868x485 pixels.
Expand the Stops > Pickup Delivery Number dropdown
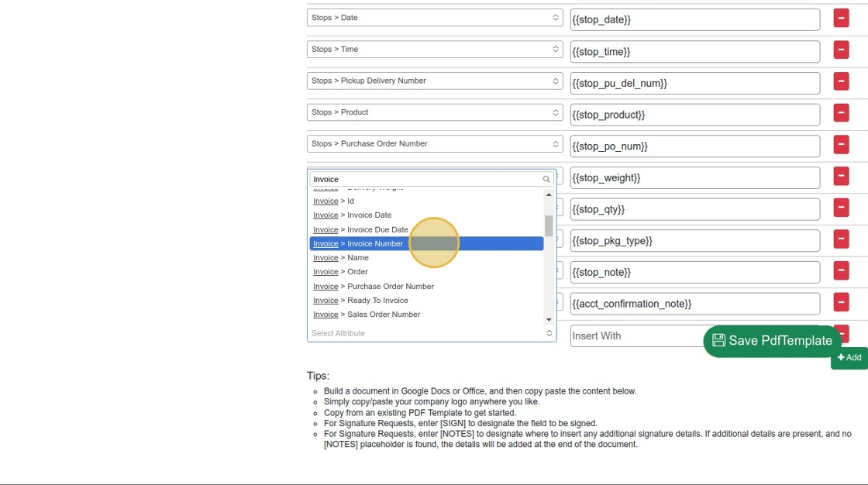[432, 81]
